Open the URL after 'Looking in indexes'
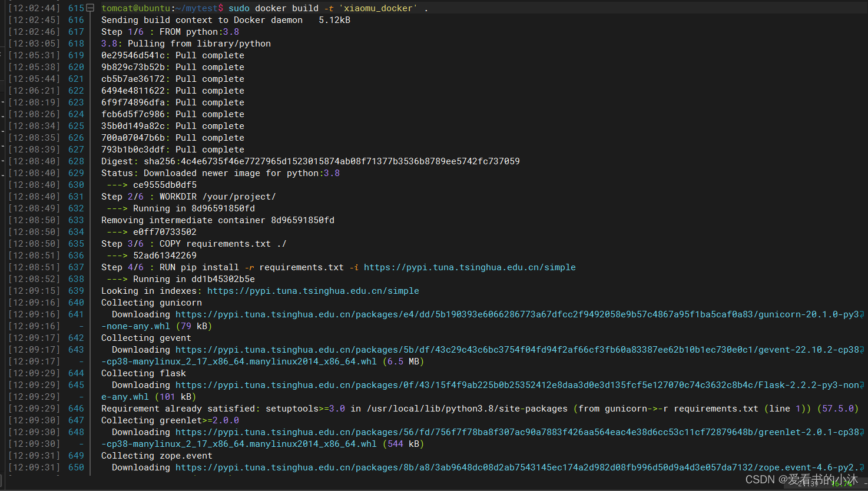This screenshot has height=491, width=868. point(313,291)
